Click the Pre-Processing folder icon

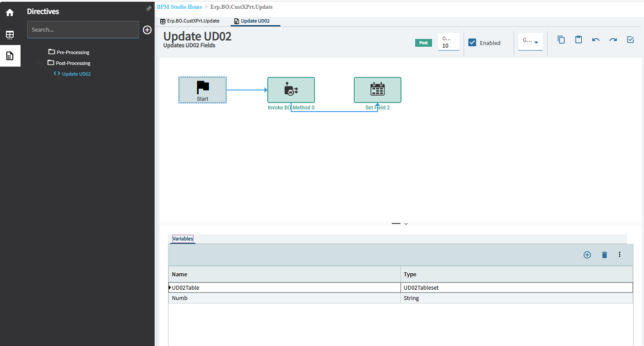click(x=52, y=52)
